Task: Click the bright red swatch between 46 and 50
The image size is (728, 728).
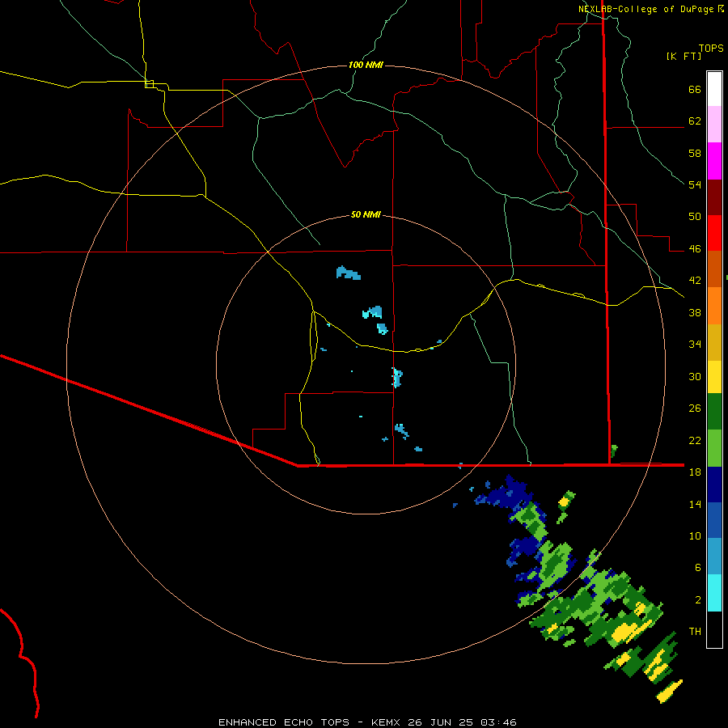Action: click(714, 233)
